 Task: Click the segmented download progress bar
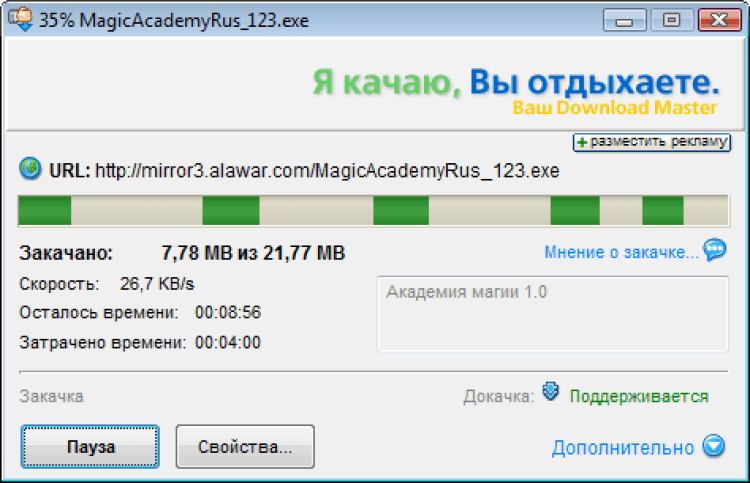pyautogui.click(x=374, y=210)
